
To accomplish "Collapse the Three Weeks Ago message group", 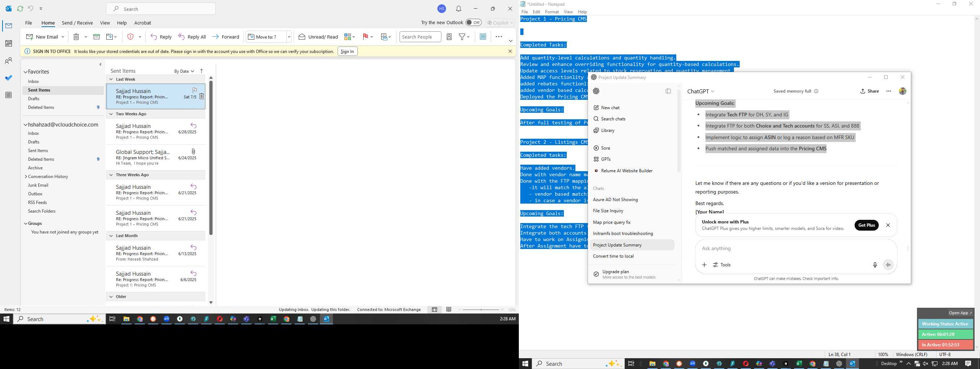I will (x=111, y=175).
